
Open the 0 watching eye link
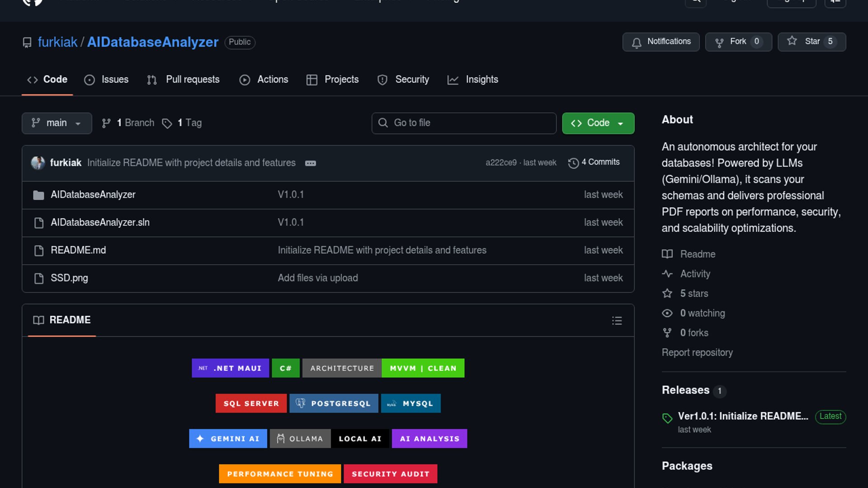(x=702, y=313)
